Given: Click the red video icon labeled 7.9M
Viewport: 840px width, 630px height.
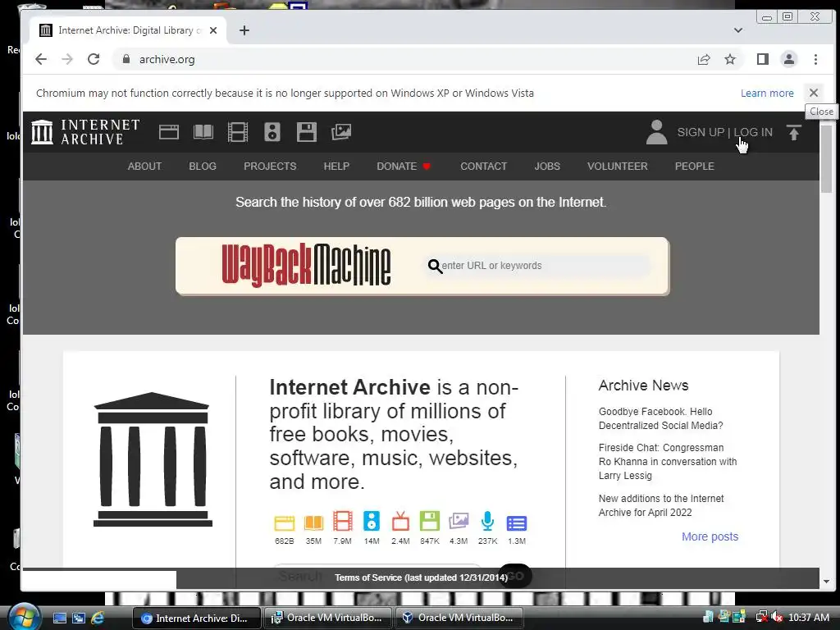Looking at the screenshot, I should pos(342,521).
